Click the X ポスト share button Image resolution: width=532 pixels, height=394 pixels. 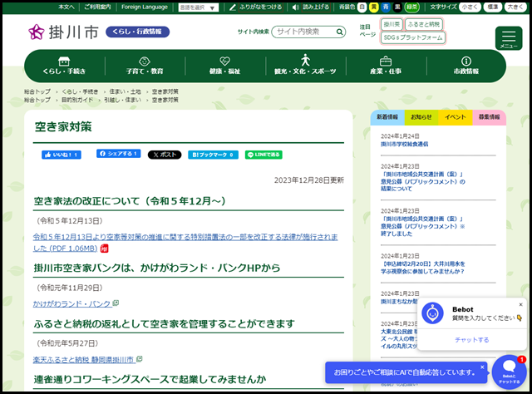pyautogui.click(x=165, y=155)
